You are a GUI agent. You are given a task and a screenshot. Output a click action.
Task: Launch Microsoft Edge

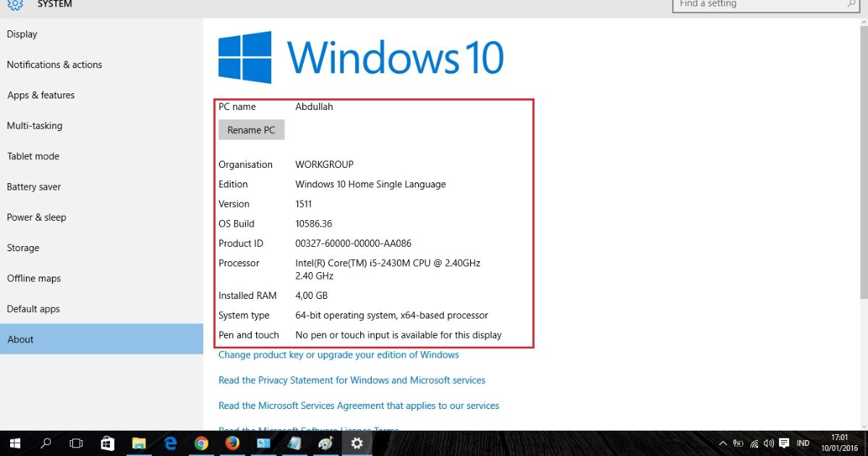(170, 444)
